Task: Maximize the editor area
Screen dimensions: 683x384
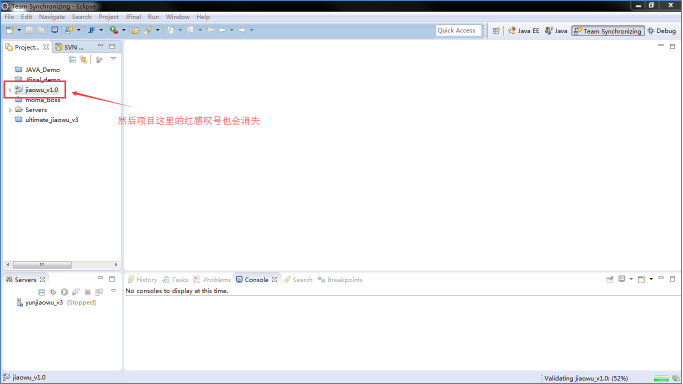Action: tap(673, 46)
